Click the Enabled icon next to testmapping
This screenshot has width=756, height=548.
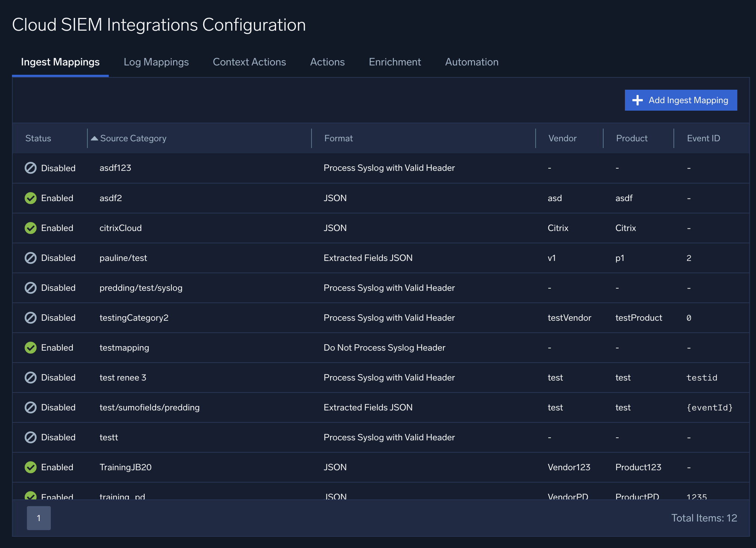click(31, 348)
